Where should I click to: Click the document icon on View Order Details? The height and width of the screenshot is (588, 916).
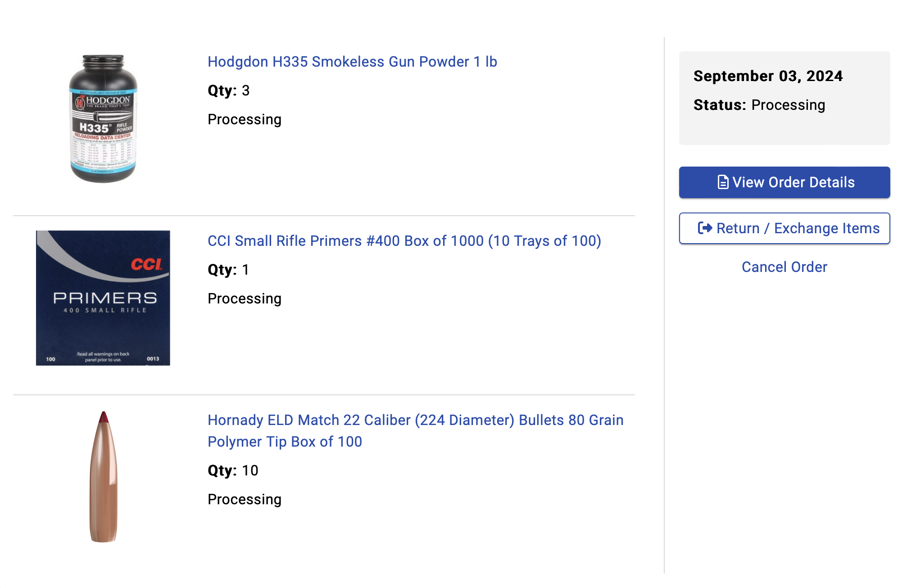pos(722,182)
